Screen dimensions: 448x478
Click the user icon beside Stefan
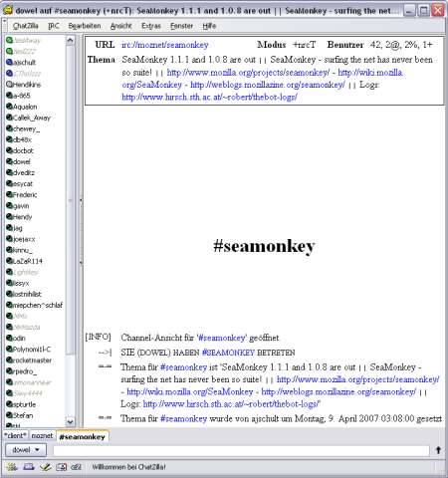[x=9, y=415]
